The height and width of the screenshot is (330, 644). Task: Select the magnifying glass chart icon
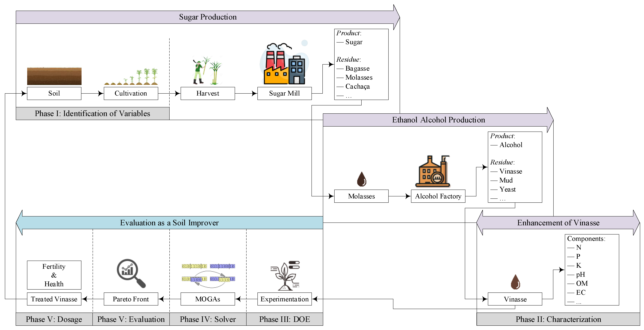pyautogui.click(x=131, y=273)
